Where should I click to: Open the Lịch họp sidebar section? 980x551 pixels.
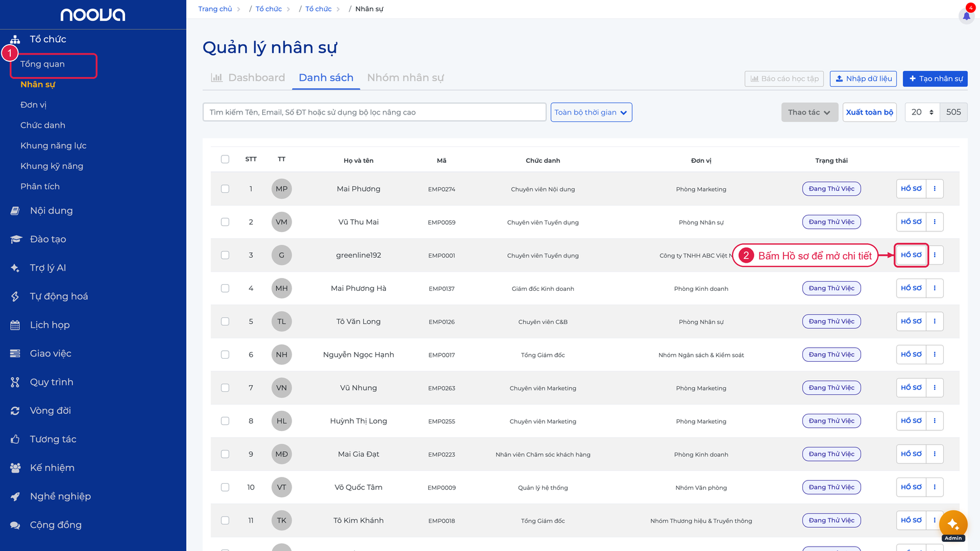(50, 325)
